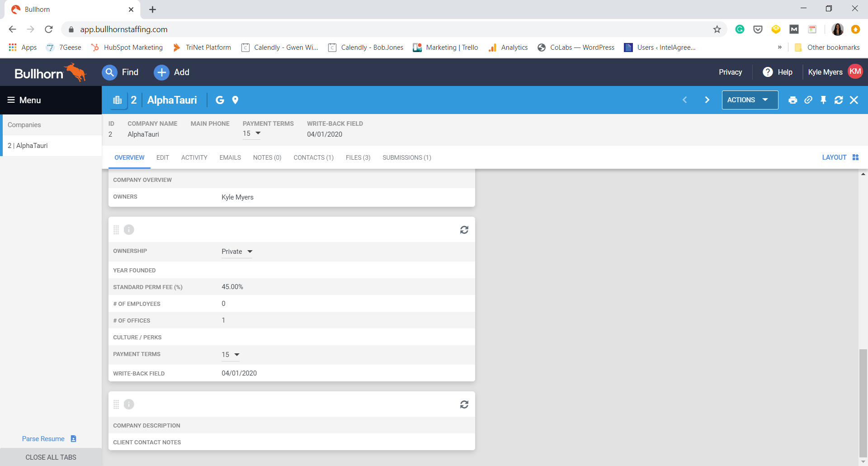868x466 pixels.
Task: Refresh the Company Description card
Action: [x=464, y=404]
